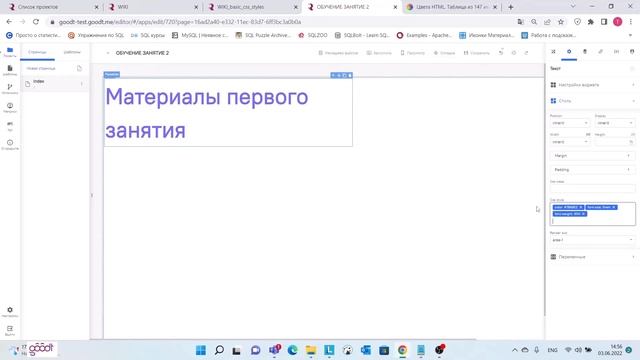
Task: Click the history clock icon in the editor toolbar
Action: 513,53
